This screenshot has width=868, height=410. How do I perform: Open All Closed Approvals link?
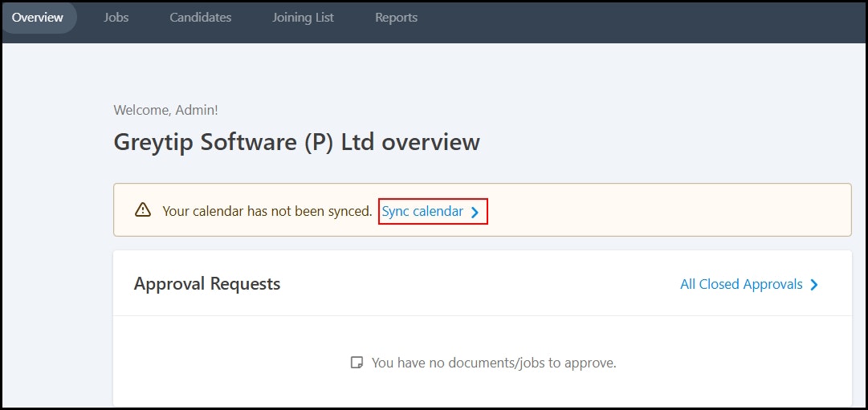(x=741, y=284)
